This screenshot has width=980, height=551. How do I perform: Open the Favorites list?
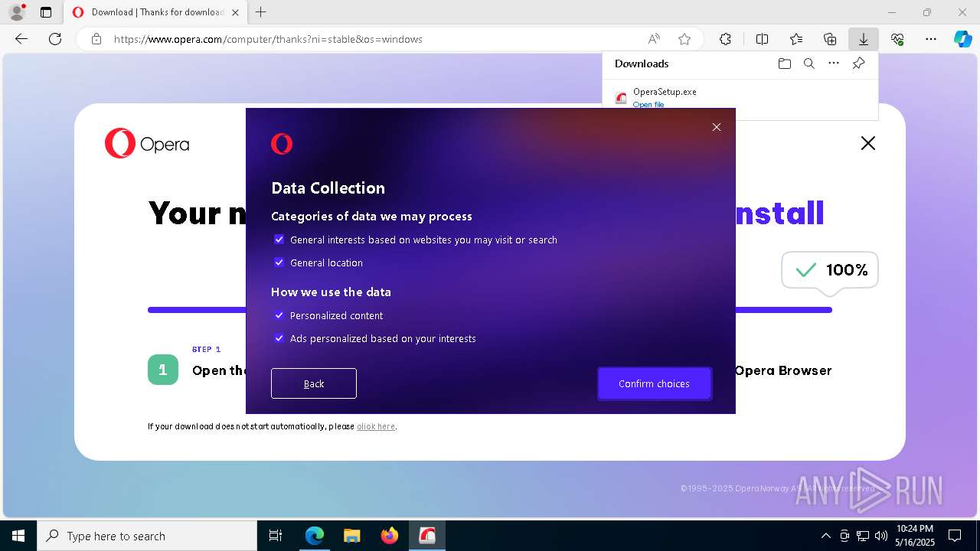[x=796, y=39]
